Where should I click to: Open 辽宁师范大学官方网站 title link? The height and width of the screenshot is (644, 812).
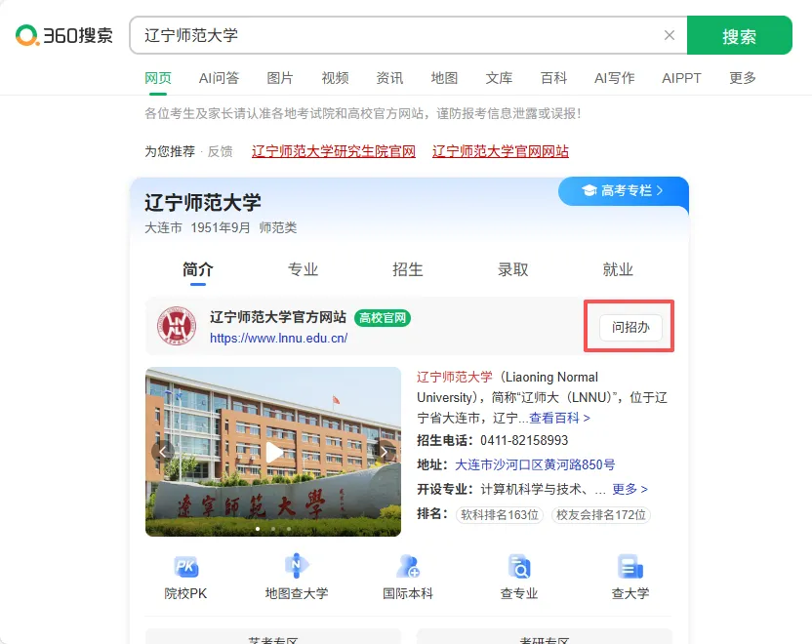278,317
